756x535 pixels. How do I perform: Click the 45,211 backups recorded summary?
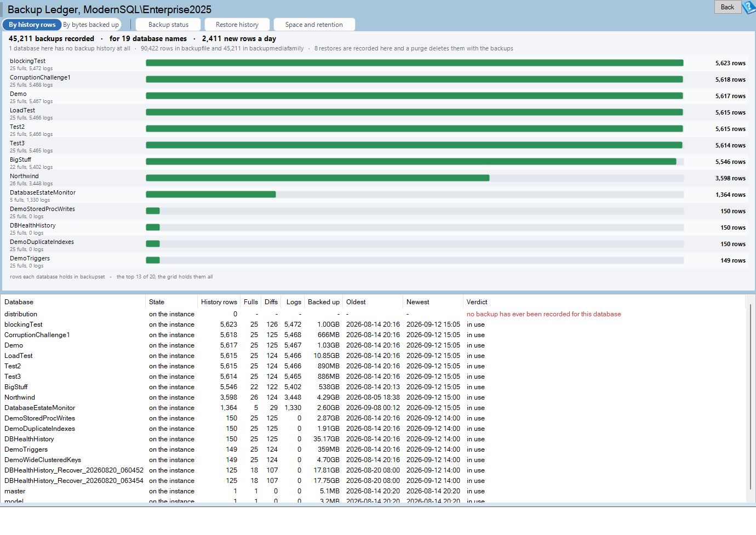coord(51,38)
